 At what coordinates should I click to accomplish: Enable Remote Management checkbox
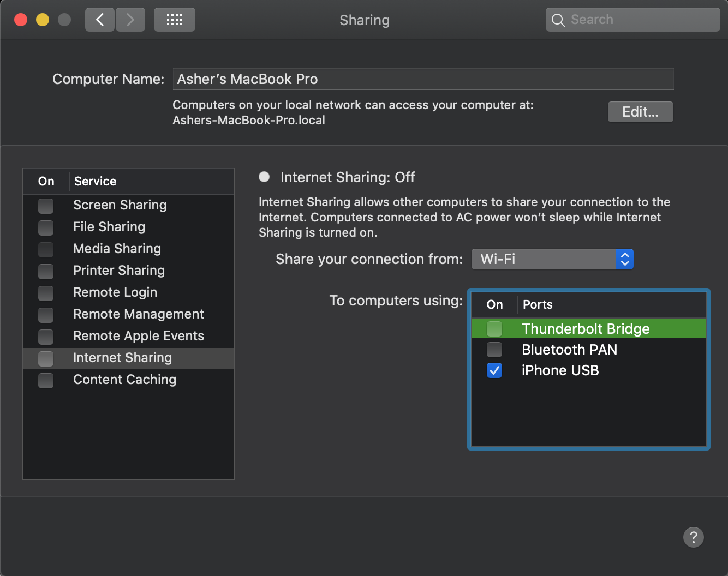point(46,315)
